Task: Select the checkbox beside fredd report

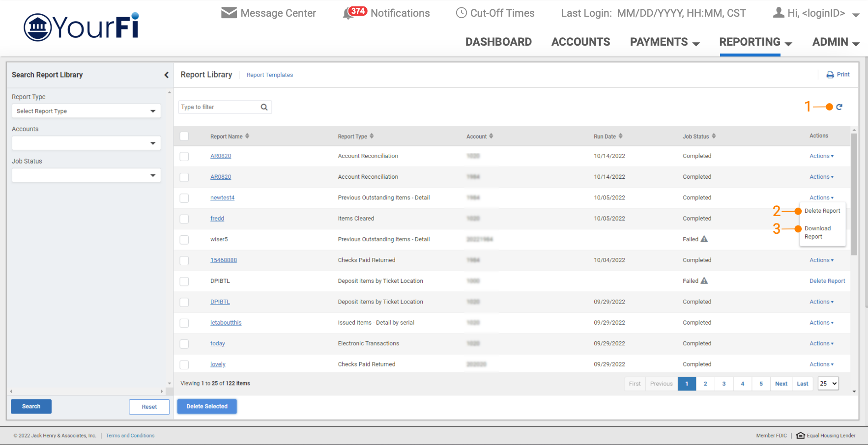Action: [184, 219]
